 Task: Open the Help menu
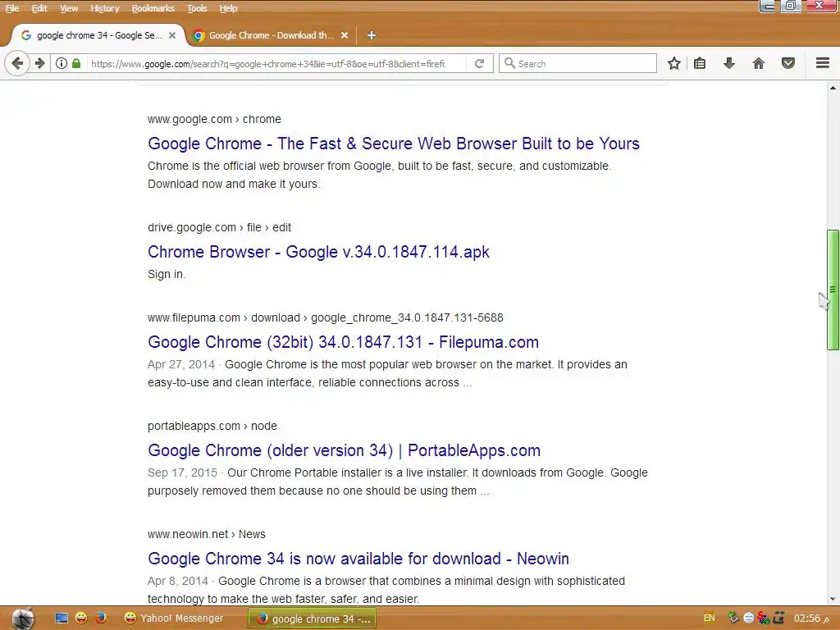(x=228, y=8)
